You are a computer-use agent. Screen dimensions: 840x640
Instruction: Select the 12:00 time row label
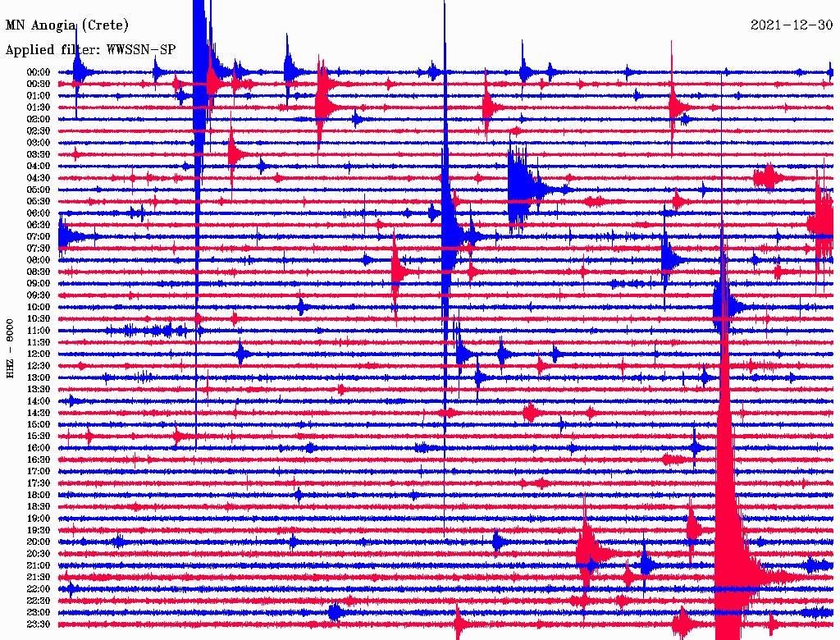pos(39,354)
